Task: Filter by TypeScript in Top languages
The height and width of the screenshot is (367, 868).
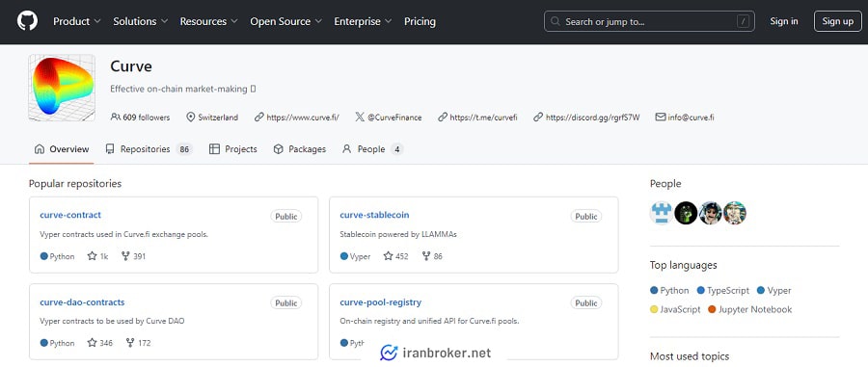Action: (723, 290)
